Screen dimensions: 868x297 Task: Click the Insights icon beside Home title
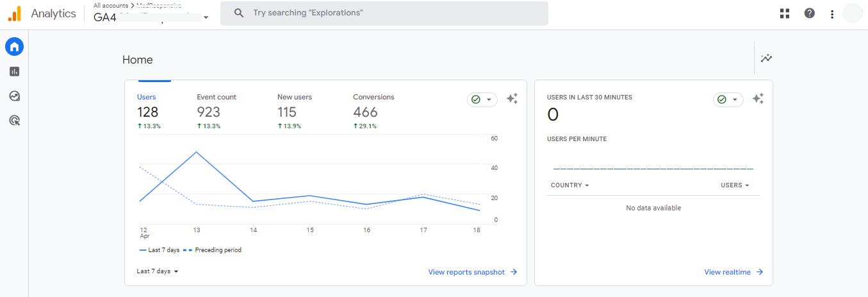tap(766, 58)
